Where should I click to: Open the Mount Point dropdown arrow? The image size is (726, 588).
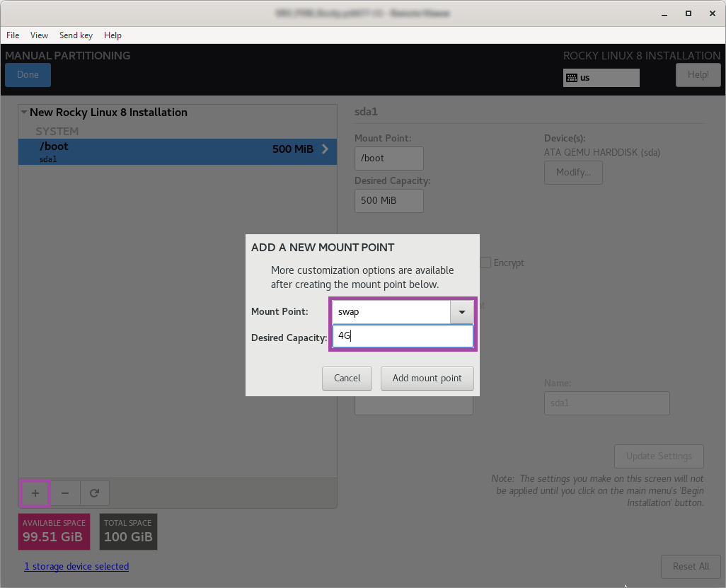click(461, 312)
